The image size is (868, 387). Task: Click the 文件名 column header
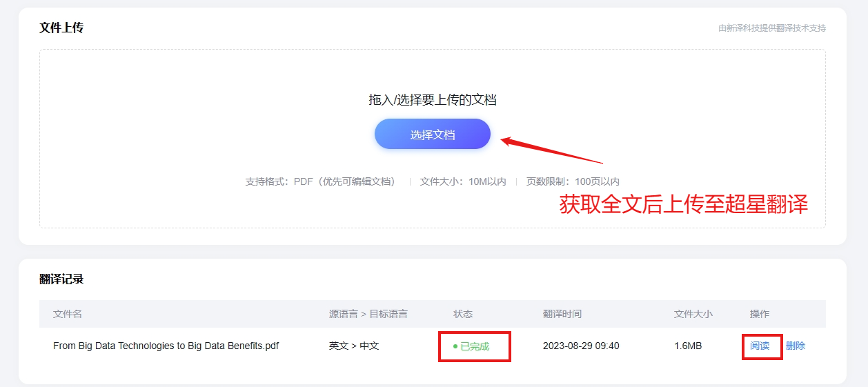coord(68,314)
